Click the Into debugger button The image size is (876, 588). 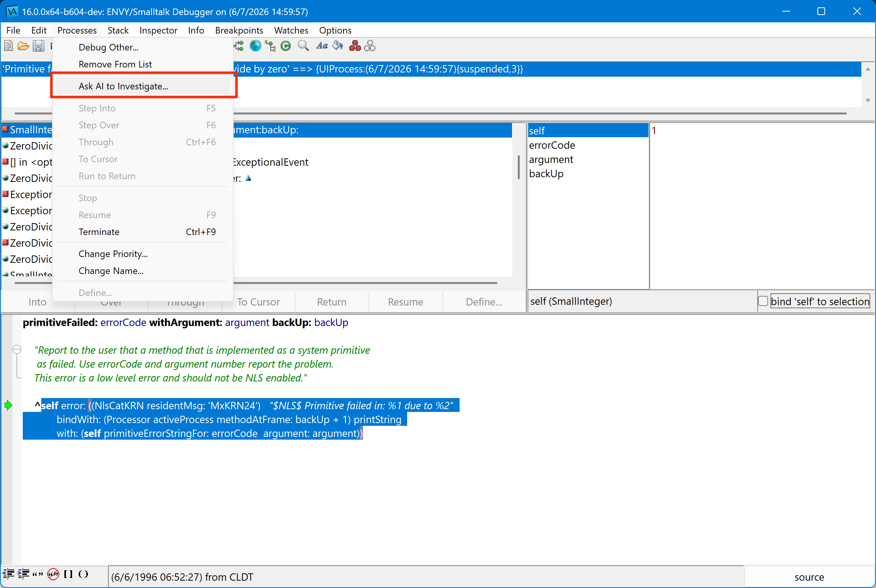[x=37, y=302]
